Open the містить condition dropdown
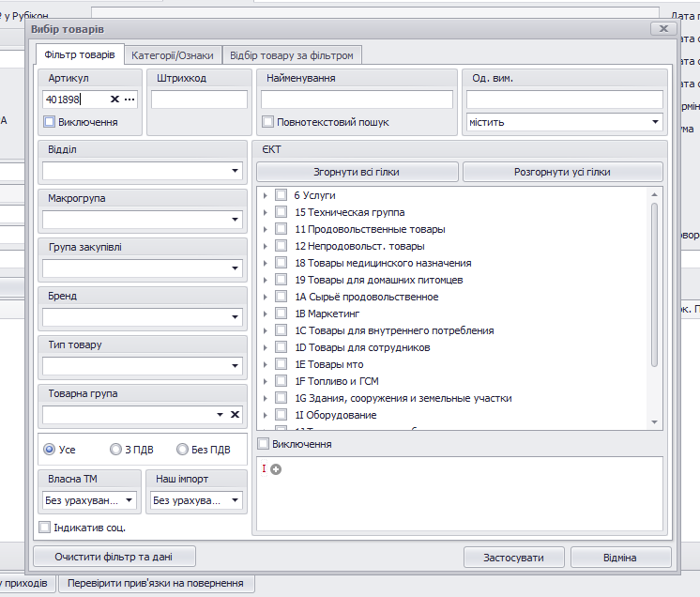The width and height of the screenshot is (700, 597). click(x=655, y=121)
